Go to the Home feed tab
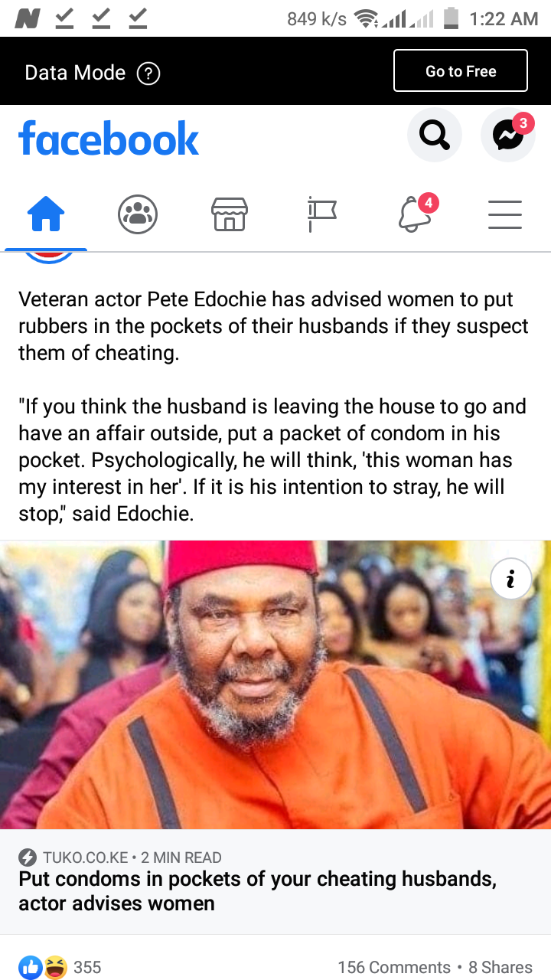Image resolution: width=551 pixels, height=980 pixels. coord(46,214)
